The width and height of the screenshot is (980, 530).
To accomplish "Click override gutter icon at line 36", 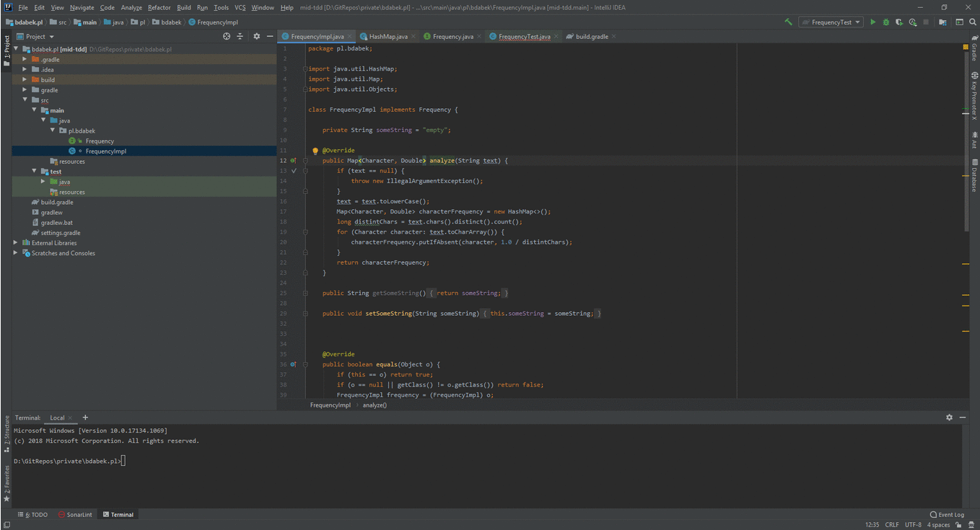I will pyautogui.click(x=293, y=365).
